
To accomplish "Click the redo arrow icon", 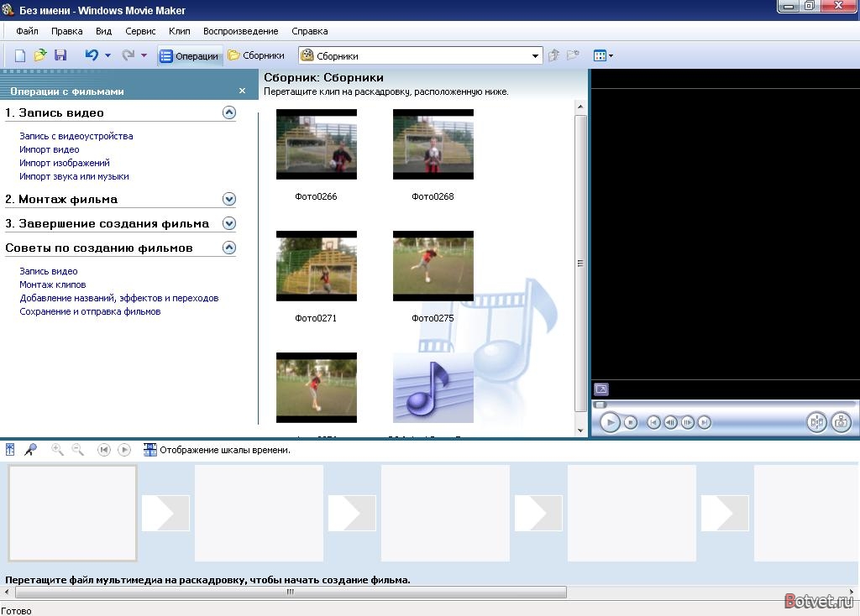I will coord(128,55).
